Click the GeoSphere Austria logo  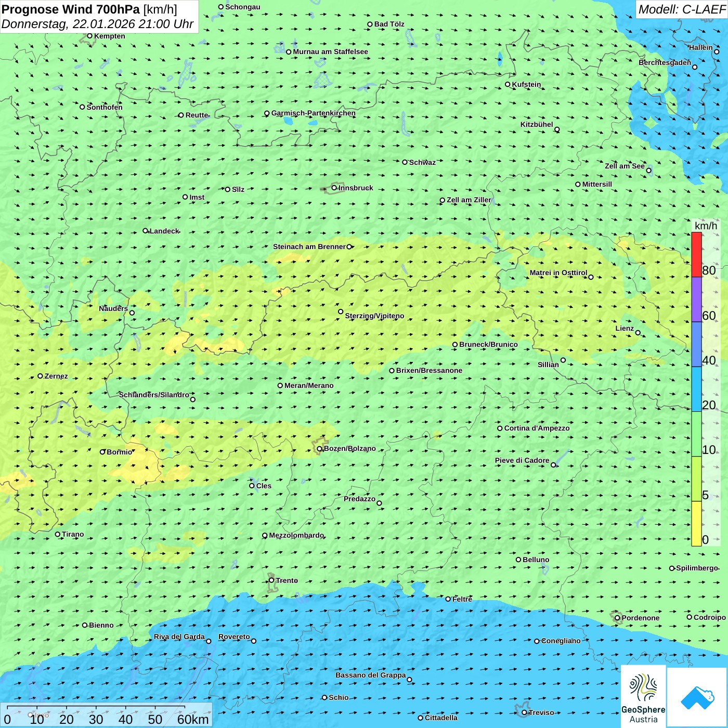[643, 697]
